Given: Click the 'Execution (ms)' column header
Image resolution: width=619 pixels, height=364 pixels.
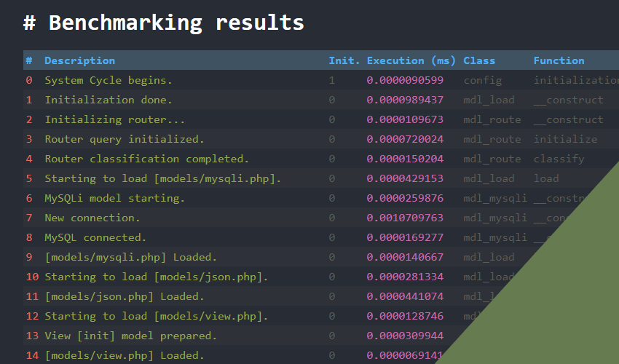Looking at the screenshot, I should [411, 60].
